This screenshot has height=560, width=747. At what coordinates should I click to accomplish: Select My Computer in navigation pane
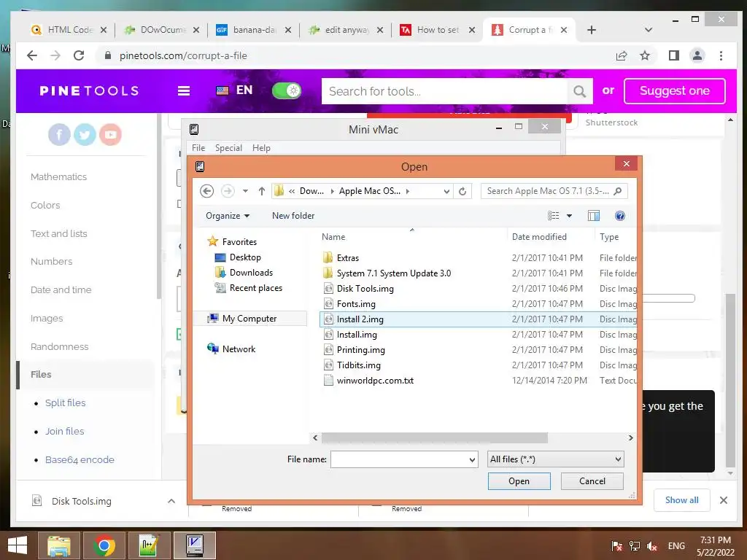point(249,318)
